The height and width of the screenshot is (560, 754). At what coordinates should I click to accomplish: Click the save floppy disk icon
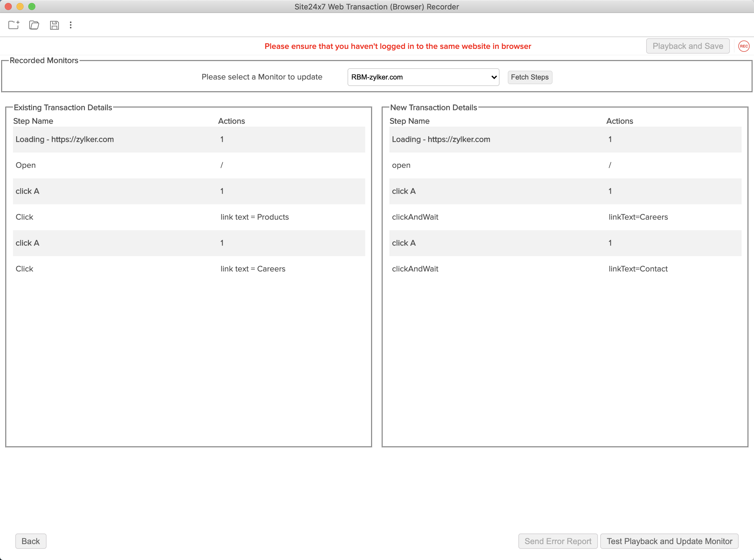[x=54, y=25]
